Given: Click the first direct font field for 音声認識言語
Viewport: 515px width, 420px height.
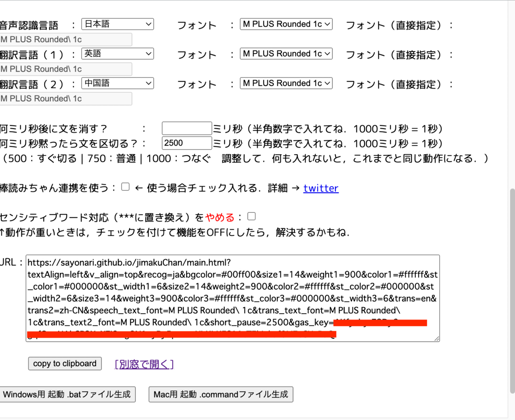Looking at the screenshot, I should 66,40.
